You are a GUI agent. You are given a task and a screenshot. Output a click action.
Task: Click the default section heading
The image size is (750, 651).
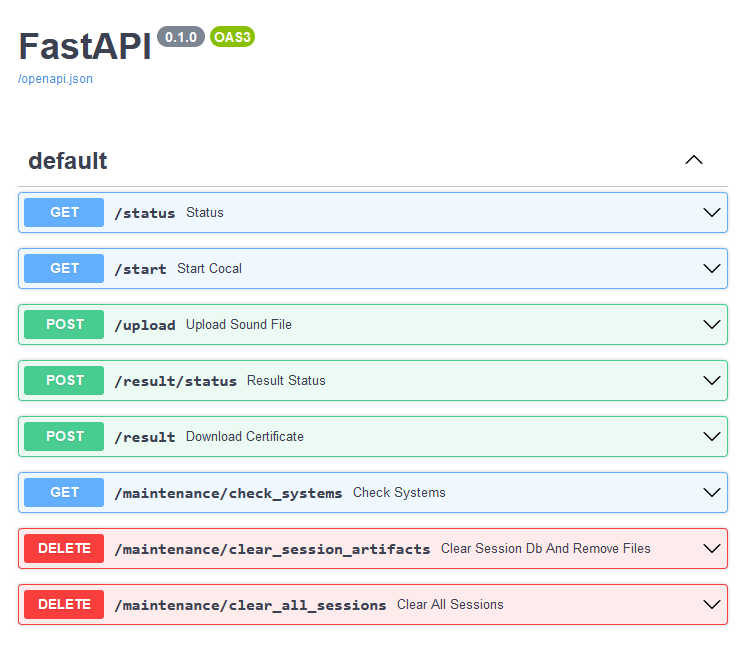pos(68,161)
